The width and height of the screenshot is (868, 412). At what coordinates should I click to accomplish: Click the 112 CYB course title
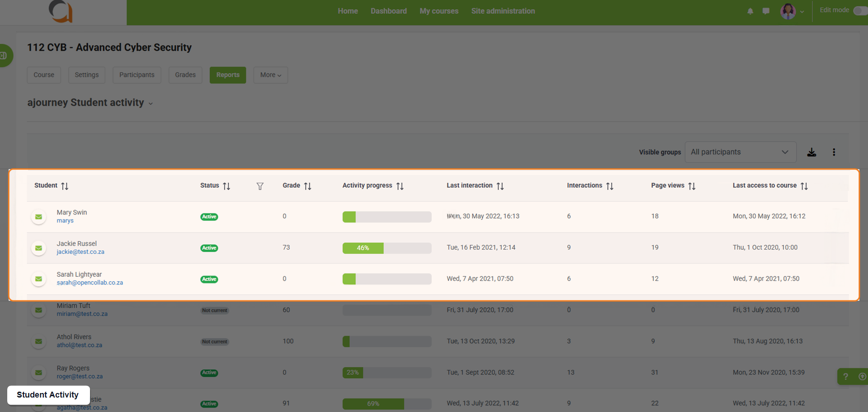click(x=109, y=47)
